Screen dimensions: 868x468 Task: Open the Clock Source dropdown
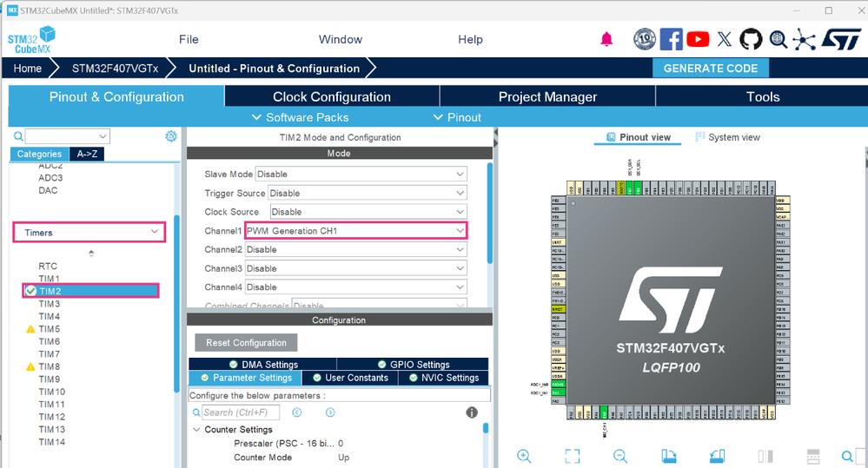368,212
